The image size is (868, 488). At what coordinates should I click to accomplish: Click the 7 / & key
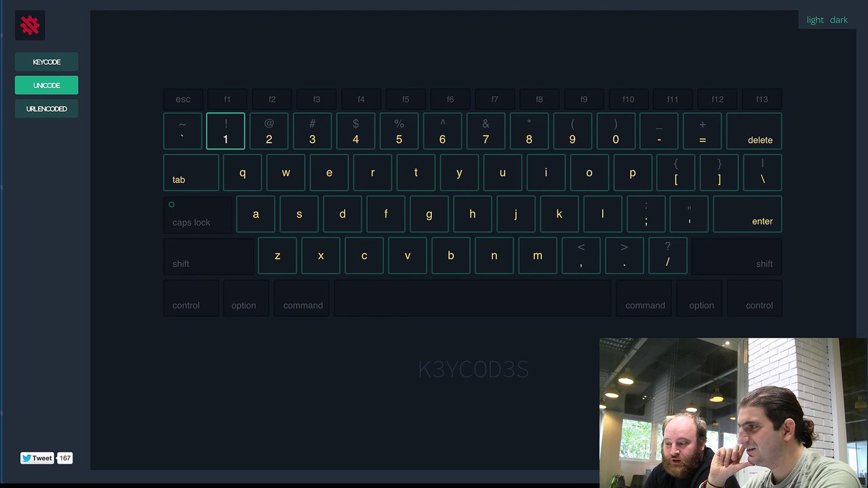coord(486,131)
